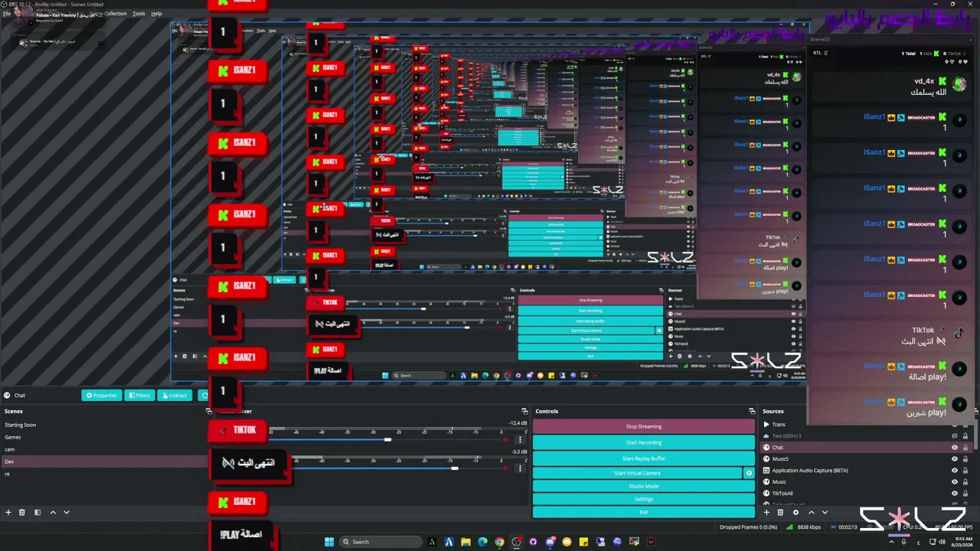Move the selected scene up
The height and width of the screenshot is (551, 980).
click(x=53, y=512)
